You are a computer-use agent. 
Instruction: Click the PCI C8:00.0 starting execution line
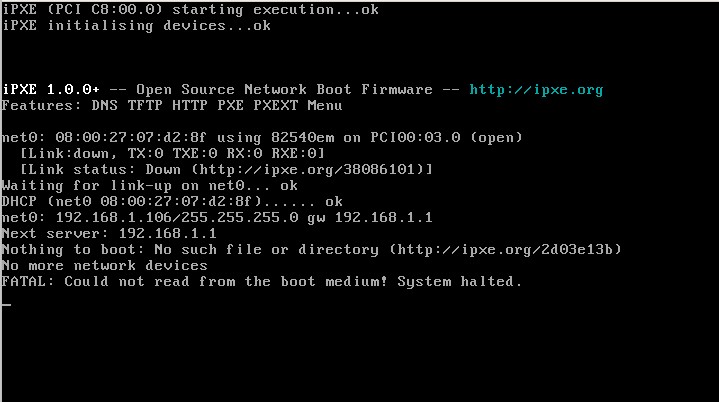[191, 10]
